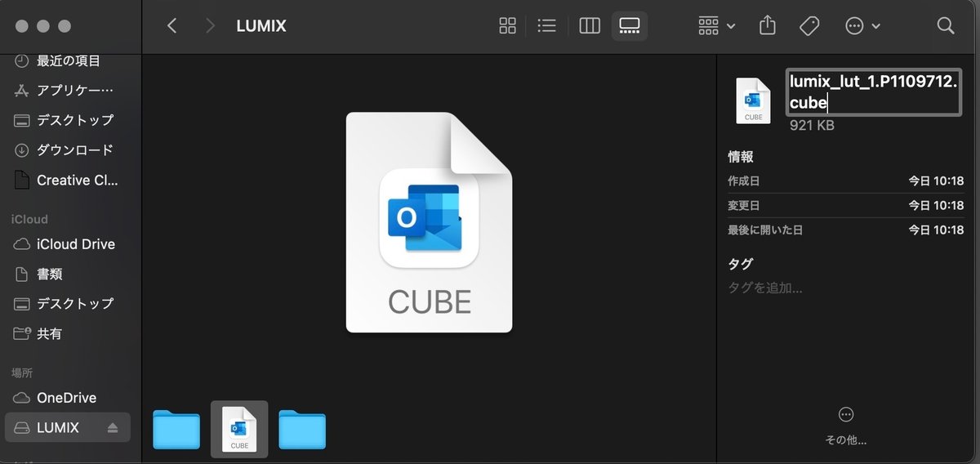Eject the LUMIX volume
Viewport: 980px width, 464px height.
pos(113,428)
